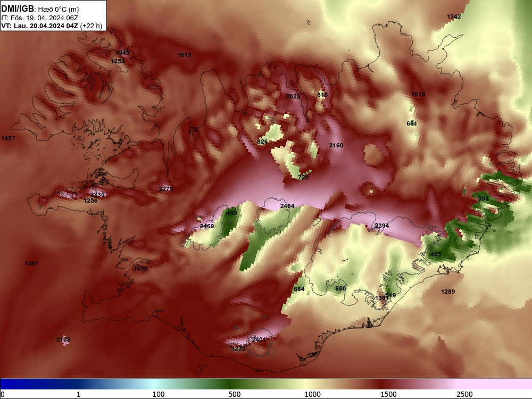Click the map value 2394
The height and width of the screenshot is (399, 532).
pyautogui.click(x=381, y=226)
